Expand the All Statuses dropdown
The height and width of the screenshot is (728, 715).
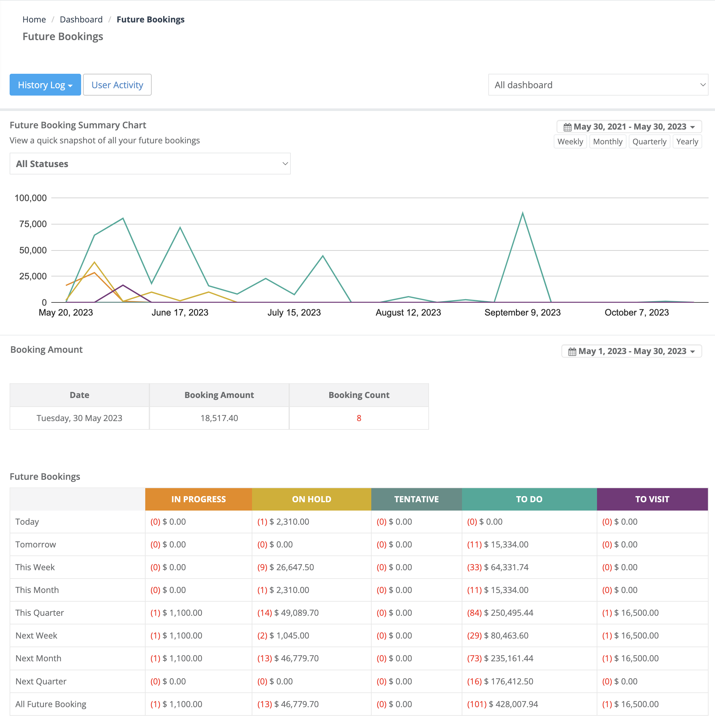pos(150,164)
